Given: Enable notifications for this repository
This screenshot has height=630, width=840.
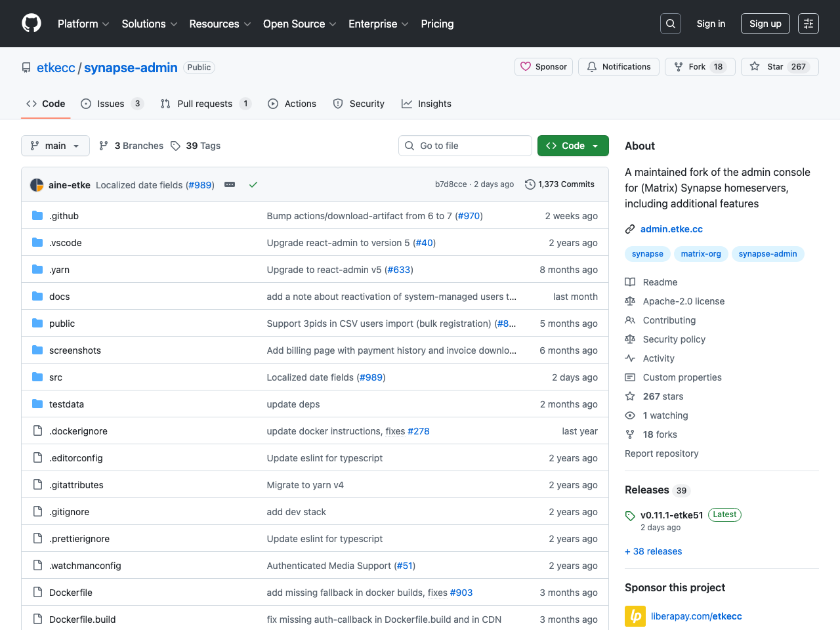Looking at the screenshot, I should point(618,66).
